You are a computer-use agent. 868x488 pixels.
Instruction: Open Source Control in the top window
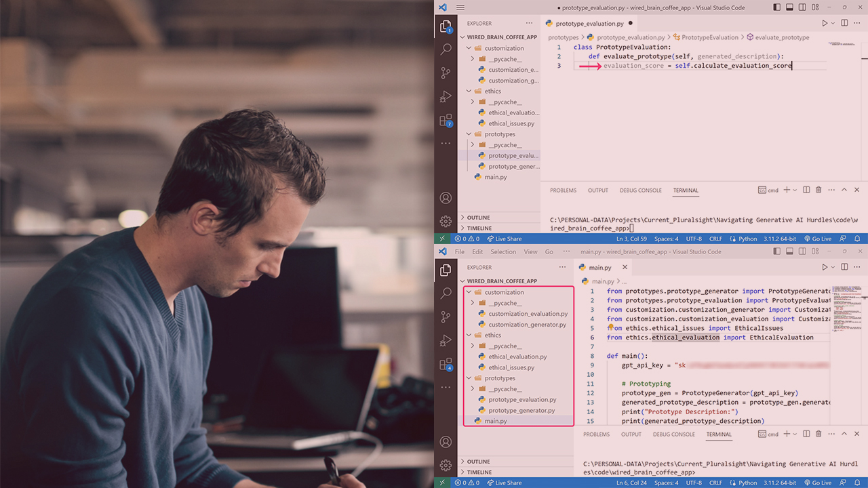(446, 73)
